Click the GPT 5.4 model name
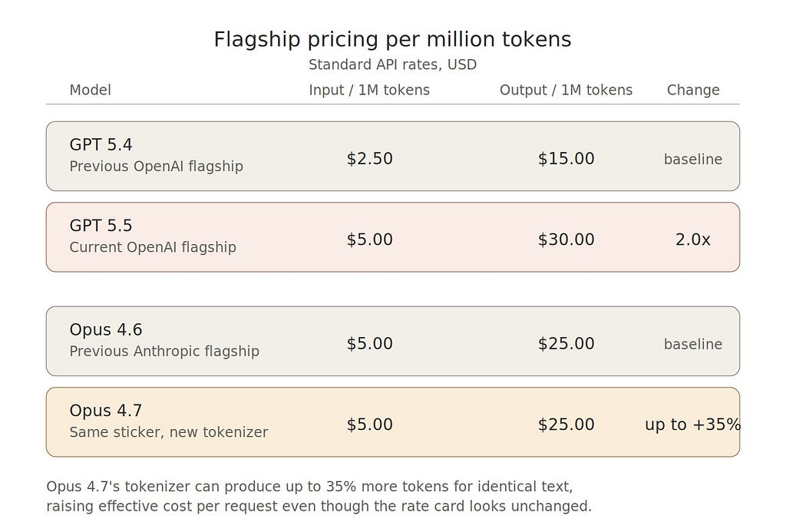Image resolution: width=786 pixels, height=532 pixels. (101, 144)
